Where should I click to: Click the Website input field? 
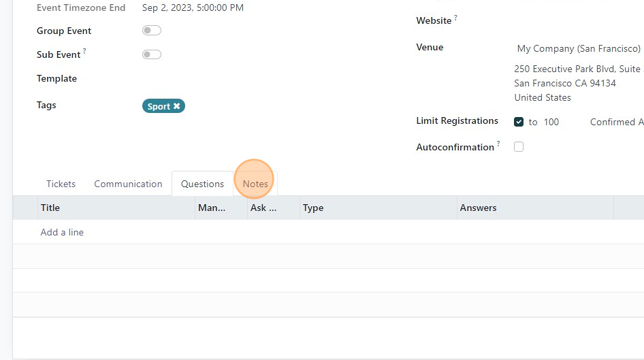click(x=579, y=20)
